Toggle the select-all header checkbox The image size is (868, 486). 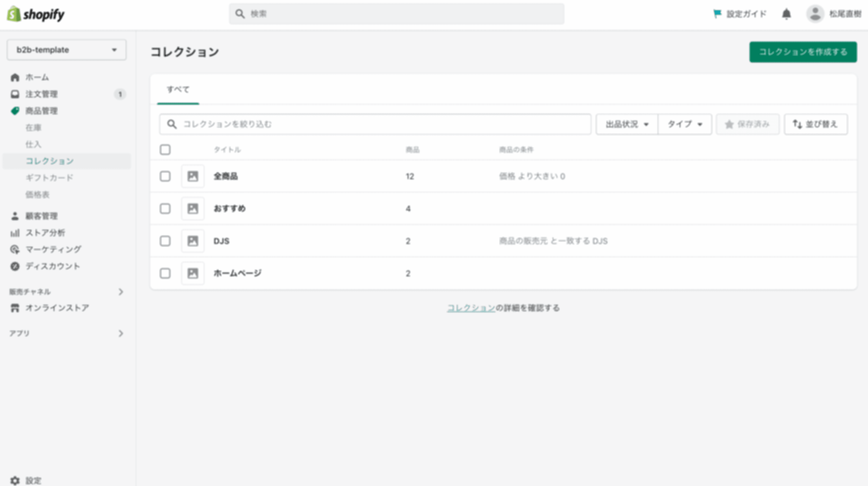165,150
